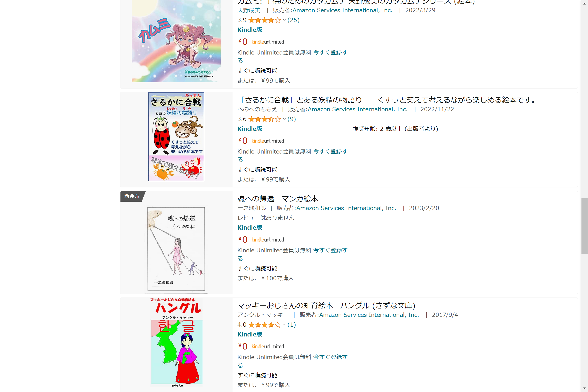Open the 魂への帰還 マンガ絵本 title link
This screenshot has width=588, height=392.
(278, 198)
